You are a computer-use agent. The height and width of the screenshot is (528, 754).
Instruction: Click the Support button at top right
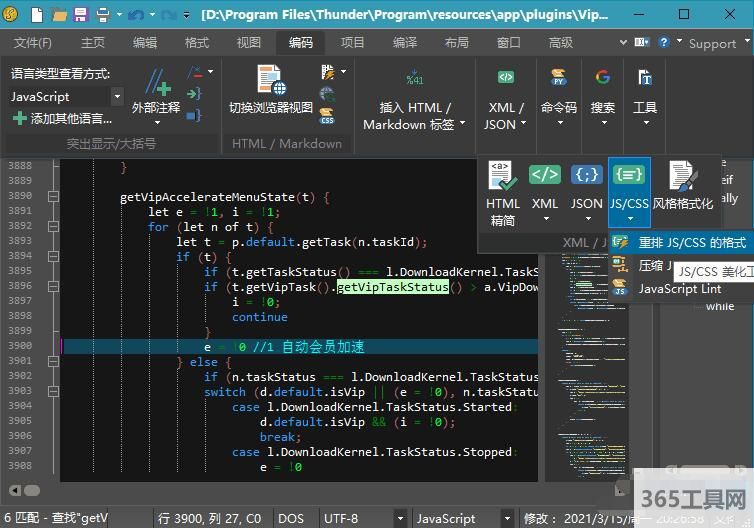tap(711, 43)
